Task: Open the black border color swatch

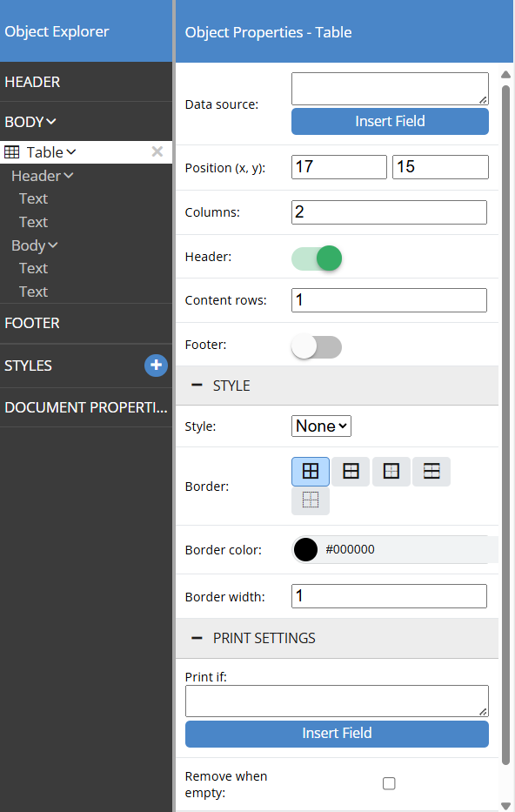Action: [x=305, y=549]
